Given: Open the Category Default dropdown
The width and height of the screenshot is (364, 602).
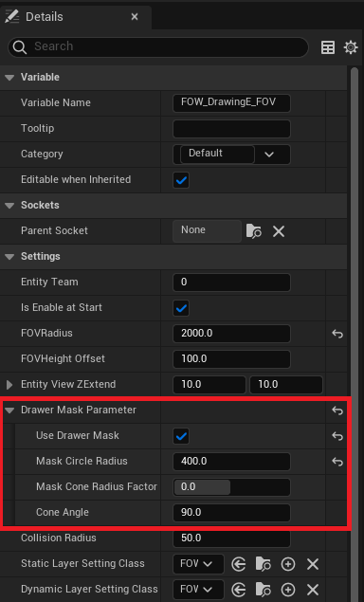Looking at the screenshot, I should (231, 155).
